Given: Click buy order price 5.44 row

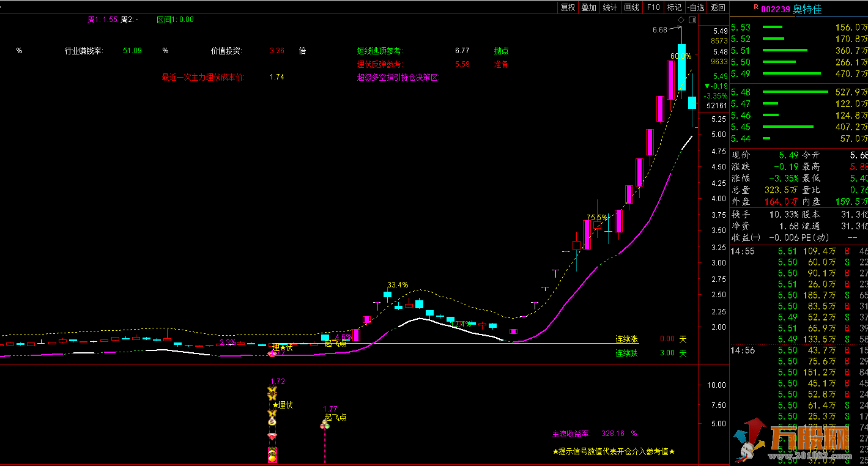Looking at the screenshot, I should pos(799,139).
